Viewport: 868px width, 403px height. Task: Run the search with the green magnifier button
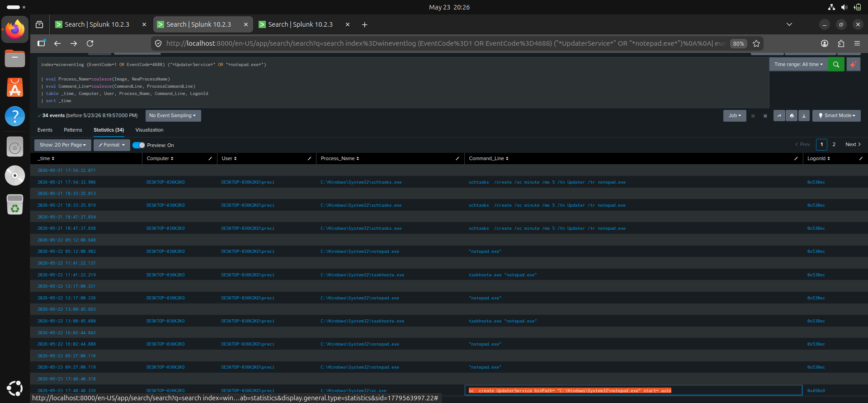(836, 64)
